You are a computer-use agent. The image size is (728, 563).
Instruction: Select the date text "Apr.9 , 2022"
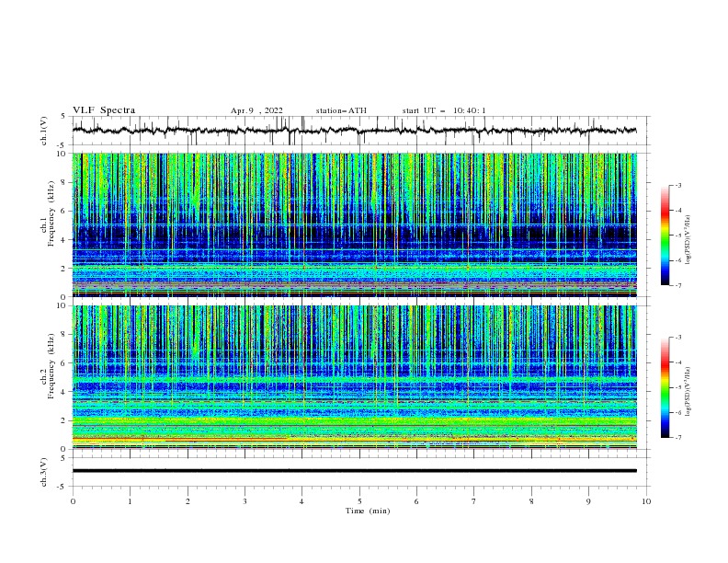[256, 110]
